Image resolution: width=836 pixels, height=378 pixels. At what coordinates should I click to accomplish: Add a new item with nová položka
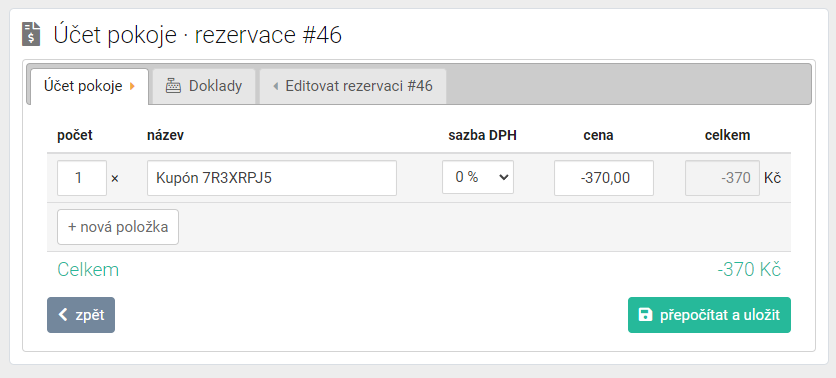coord(118,227)
